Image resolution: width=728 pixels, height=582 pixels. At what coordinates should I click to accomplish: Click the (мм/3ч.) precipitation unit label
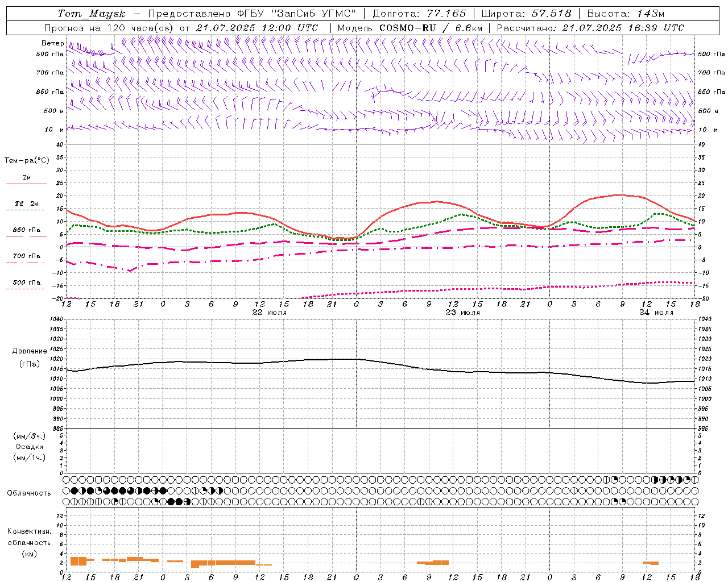click(30, 436)
